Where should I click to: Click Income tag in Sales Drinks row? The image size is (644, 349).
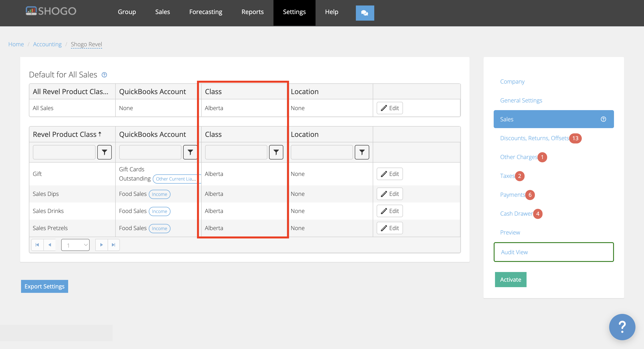(160, 211)
